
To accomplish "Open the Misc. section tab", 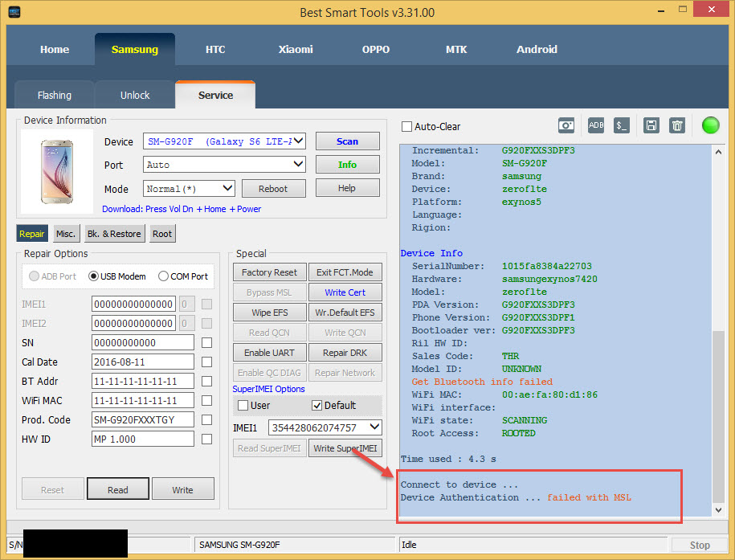I will (x=65, y=234).
